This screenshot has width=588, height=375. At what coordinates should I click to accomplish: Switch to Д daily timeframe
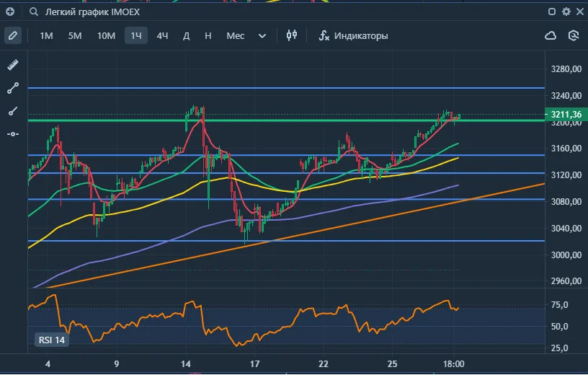(x=186, y=35)
